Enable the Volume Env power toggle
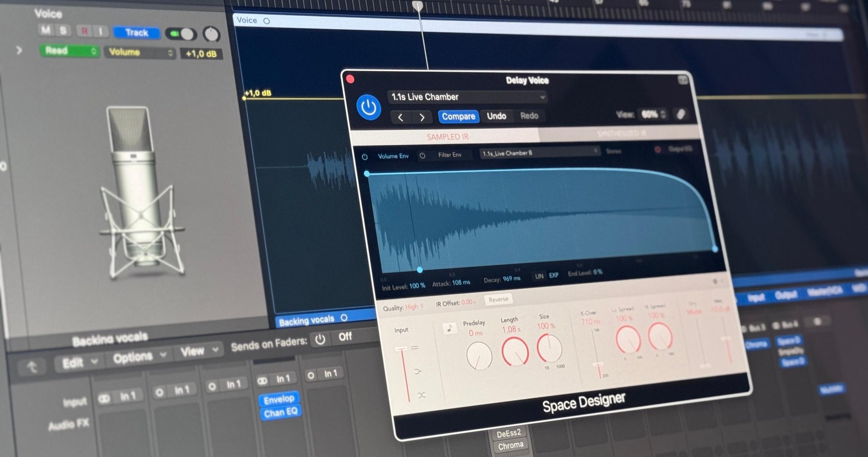 coord(365,156)
